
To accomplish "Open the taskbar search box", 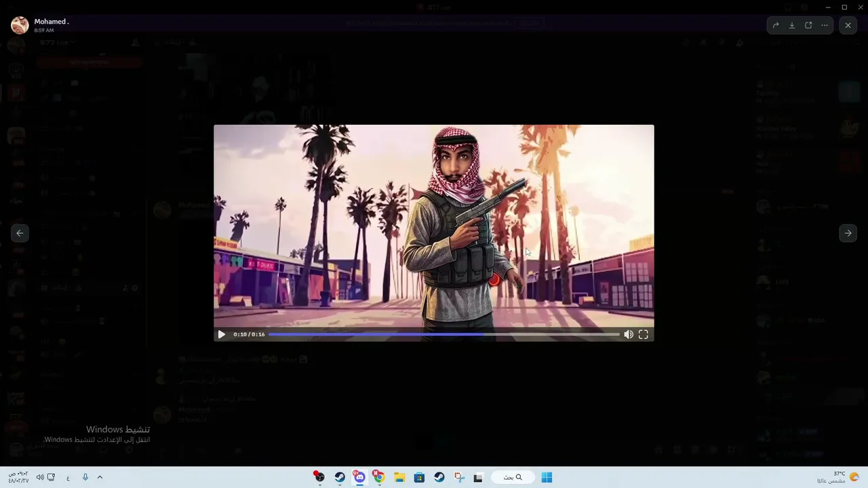I will (x=513, y=477).
